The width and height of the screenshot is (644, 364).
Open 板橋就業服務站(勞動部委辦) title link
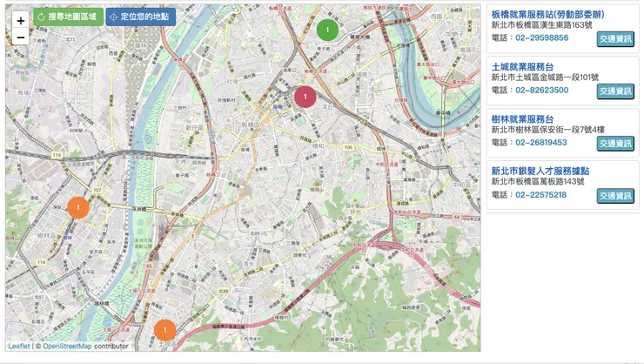click(547, 15)
